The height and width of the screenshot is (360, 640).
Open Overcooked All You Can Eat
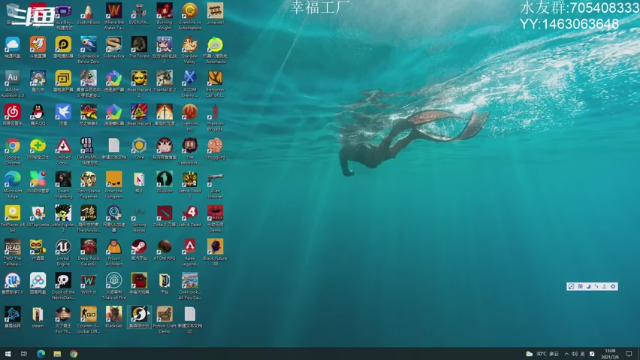[190, 286]
